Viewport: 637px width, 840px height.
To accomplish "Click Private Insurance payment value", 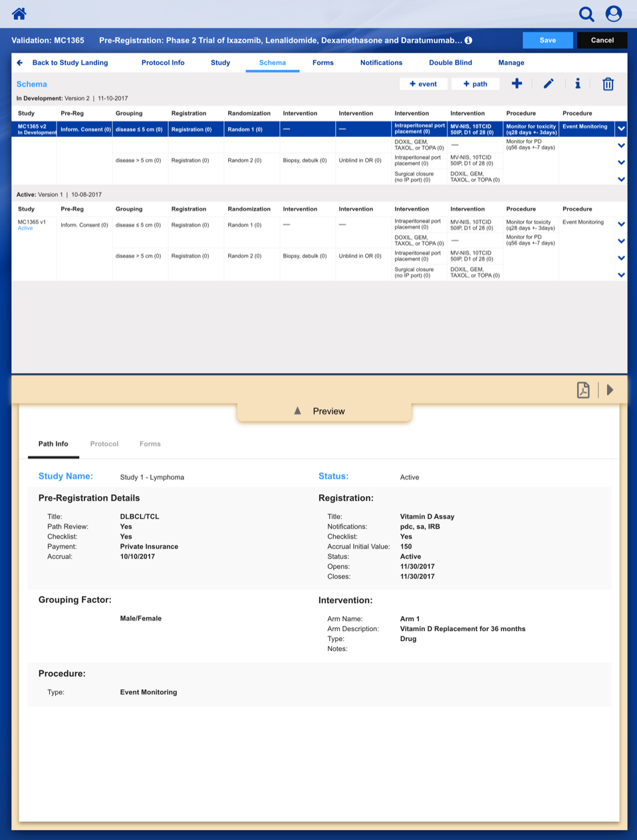I will (x=149, y=547).
